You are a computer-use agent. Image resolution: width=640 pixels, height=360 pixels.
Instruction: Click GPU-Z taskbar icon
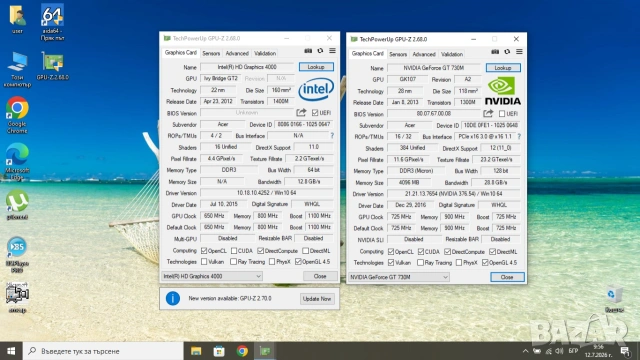pyautogui.click(x=265, y=351)
